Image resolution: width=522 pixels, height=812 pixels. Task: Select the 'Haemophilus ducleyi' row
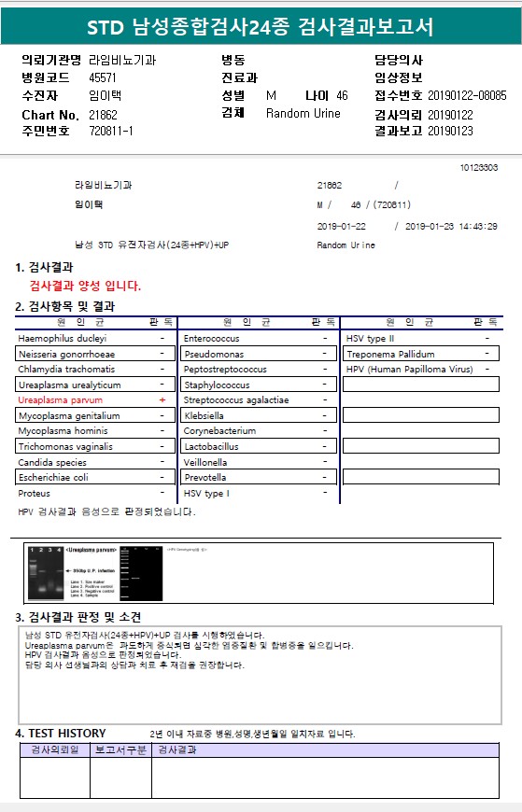pyautogui.click(x=96, y=338)
